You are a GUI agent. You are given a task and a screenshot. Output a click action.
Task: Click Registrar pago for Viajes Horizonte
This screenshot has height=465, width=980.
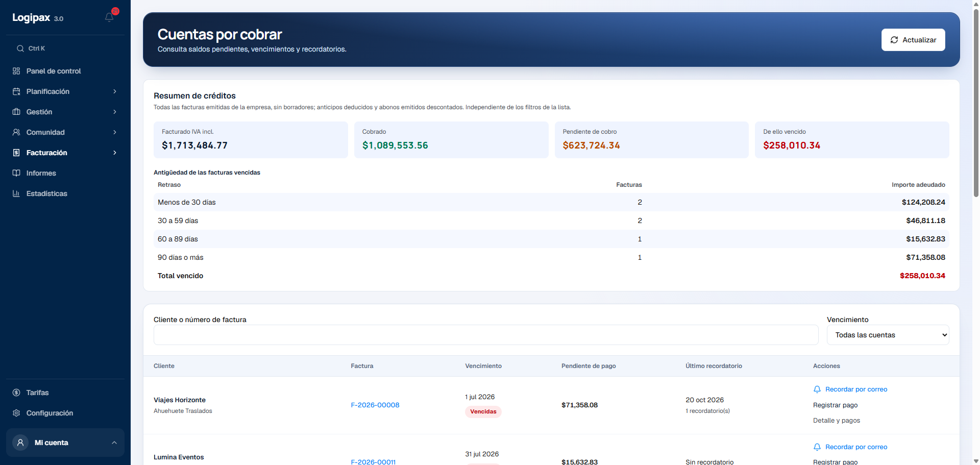[835, 405]
